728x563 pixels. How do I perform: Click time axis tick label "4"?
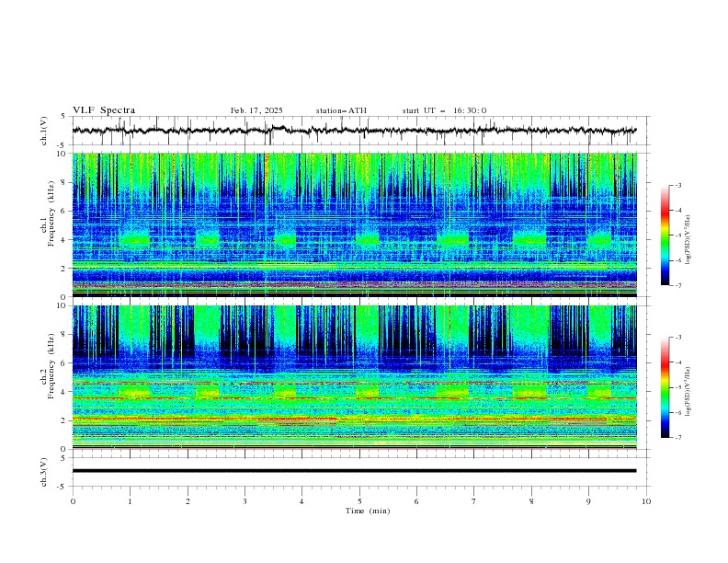301,501
